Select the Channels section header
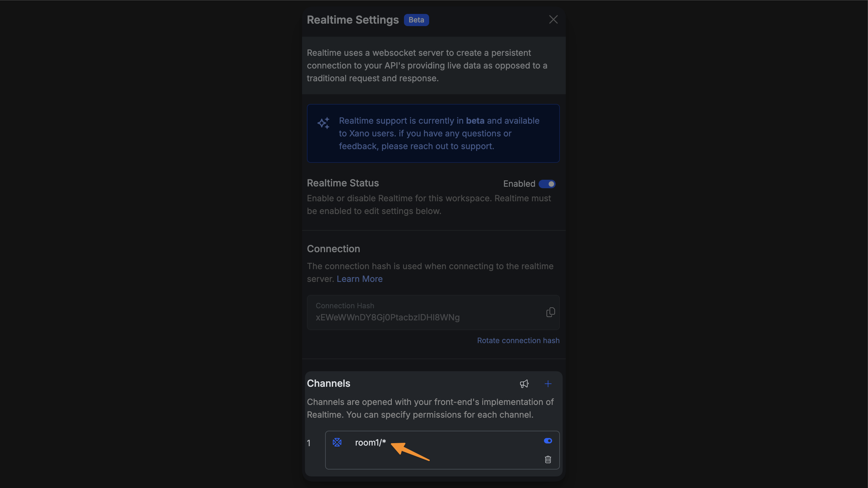868x488 pixels. click(328, 383)
